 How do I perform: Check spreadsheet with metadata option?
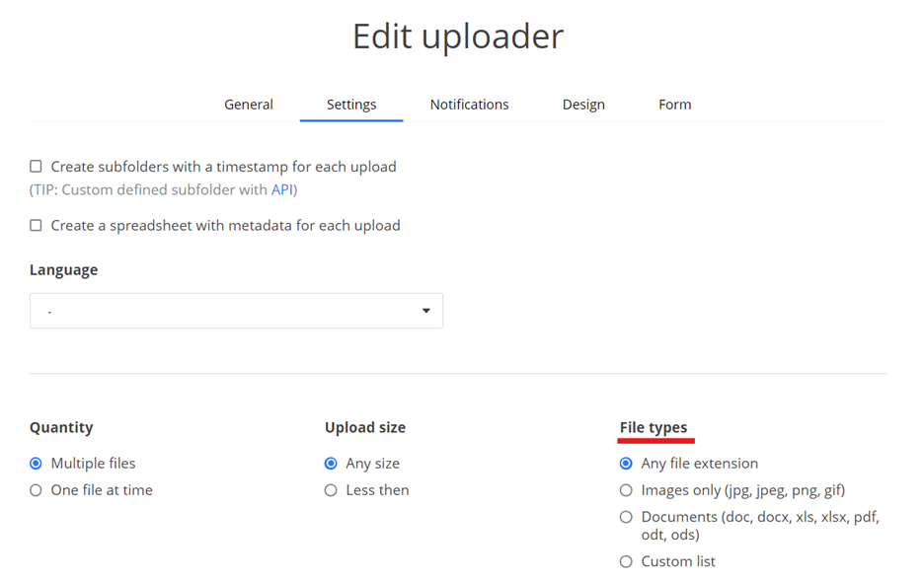(x=36, y=225)
